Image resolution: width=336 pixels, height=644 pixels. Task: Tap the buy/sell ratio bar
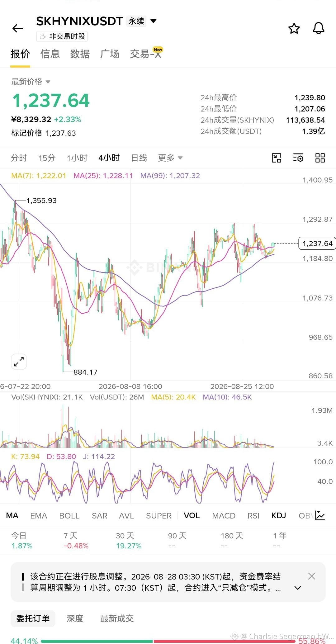point(168,641)
